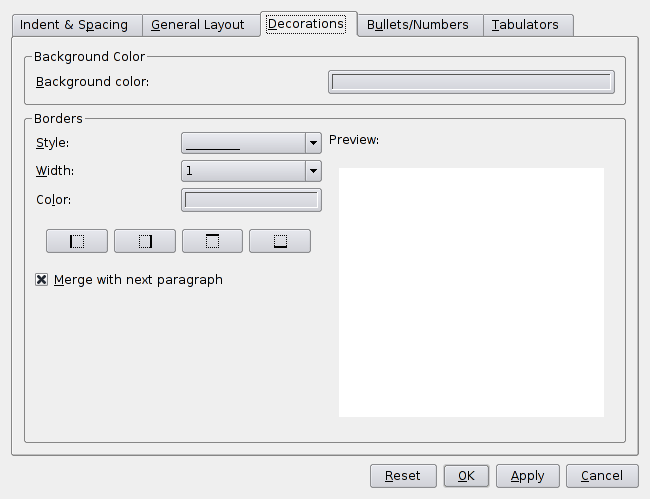Click the Reset button
This screenshot has height=499, width=650.
403,476
